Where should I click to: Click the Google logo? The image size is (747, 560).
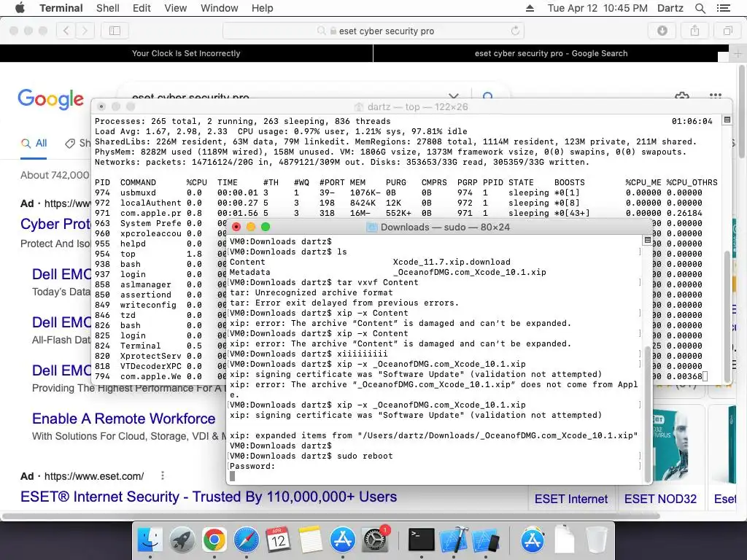click(50, 99)
